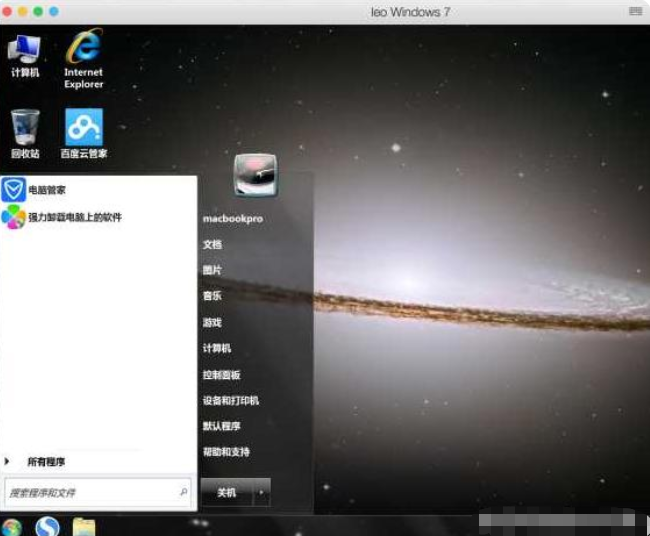Open 音乐 in start menu

212,296
